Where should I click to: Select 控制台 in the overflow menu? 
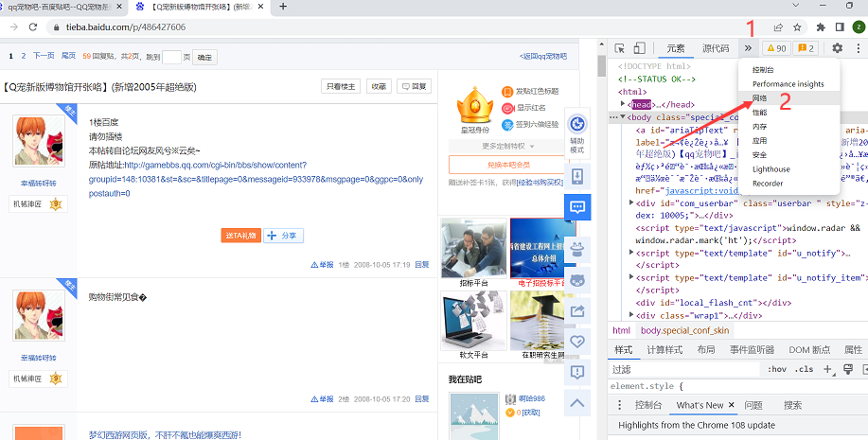point(788,70)
